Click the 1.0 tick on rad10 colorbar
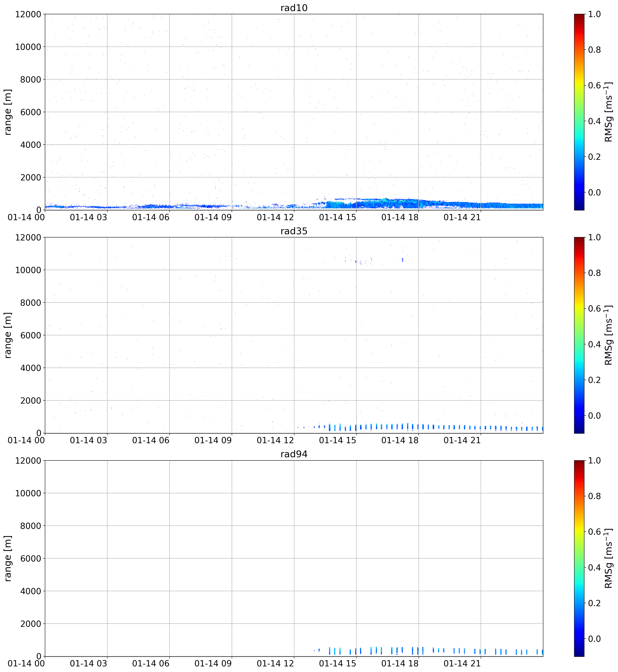Viewport: 618px width, 672px height. point(595,14)
